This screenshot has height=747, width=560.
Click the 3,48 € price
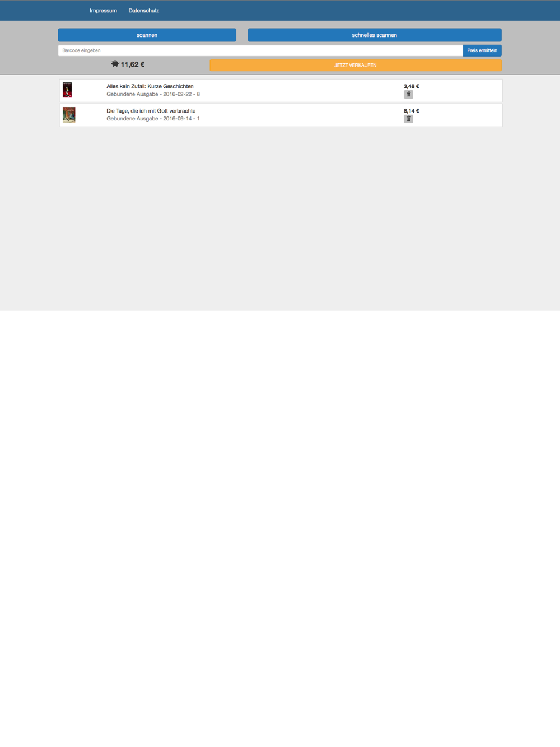click(412, 86)
